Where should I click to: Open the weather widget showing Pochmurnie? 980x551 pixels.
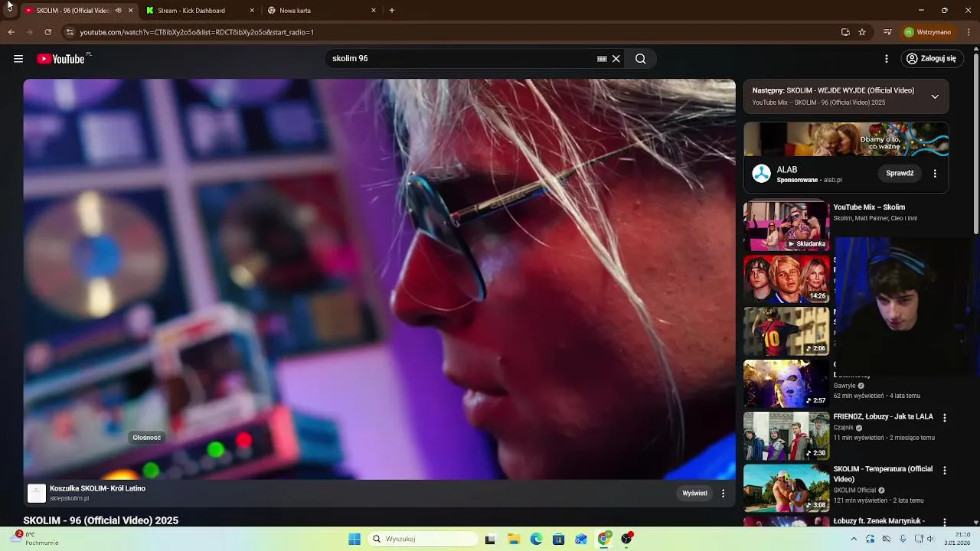(x=34, y=539)
